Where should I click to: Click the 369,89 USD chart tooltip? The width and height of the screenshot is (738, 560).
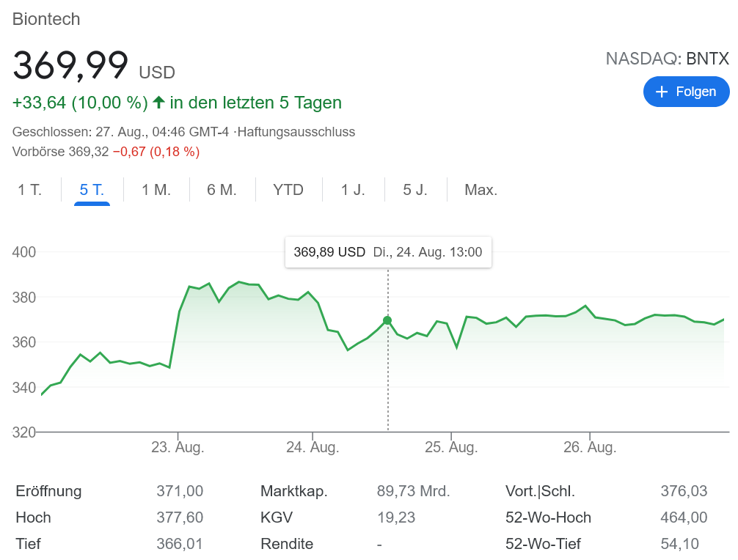point(387,252)
